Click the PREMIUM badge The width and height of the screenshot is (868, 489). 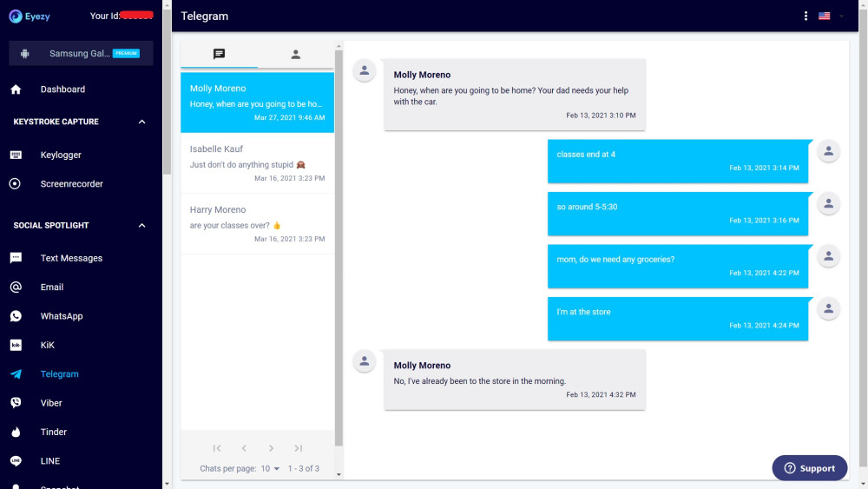126,53
